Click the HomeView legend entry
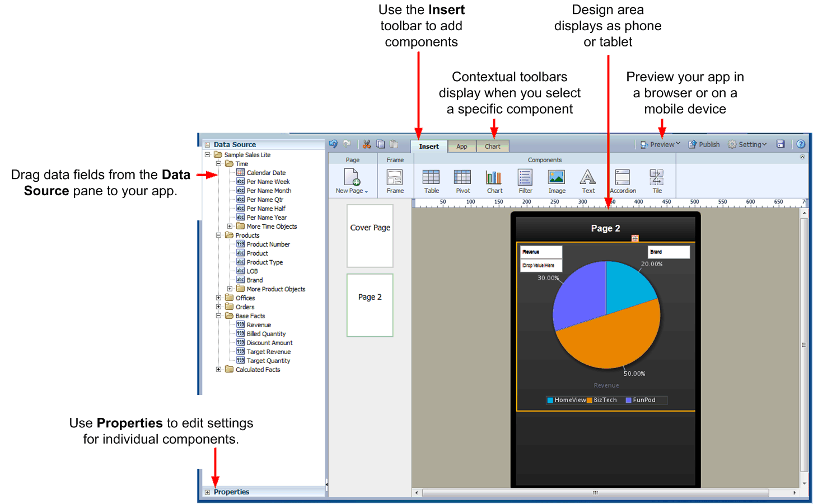813x504 pixels. tap(566, 400)
